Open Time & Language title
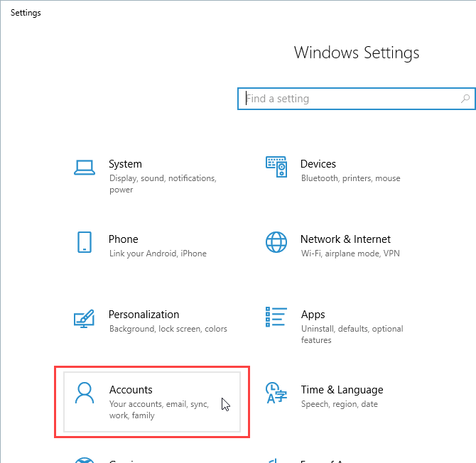476x463 pixels. point(342,390)
